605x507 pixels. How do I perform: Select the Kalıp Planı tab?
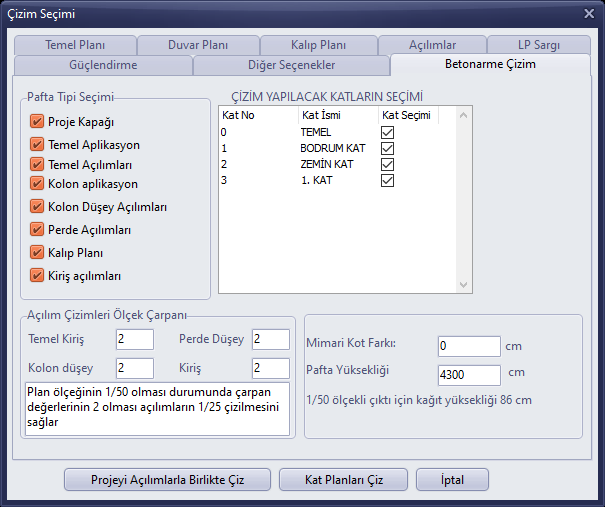(318, 45)
